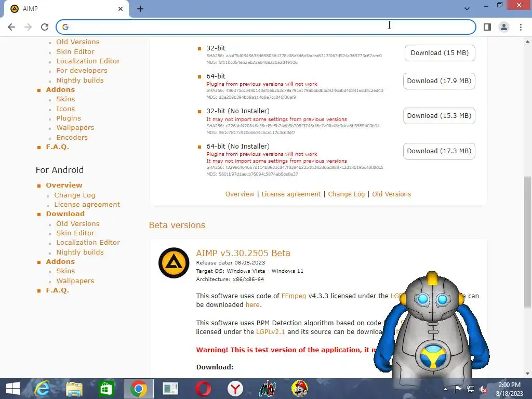Download 64-bit No Installer (17.3 MB)

[x=439, y=151]
